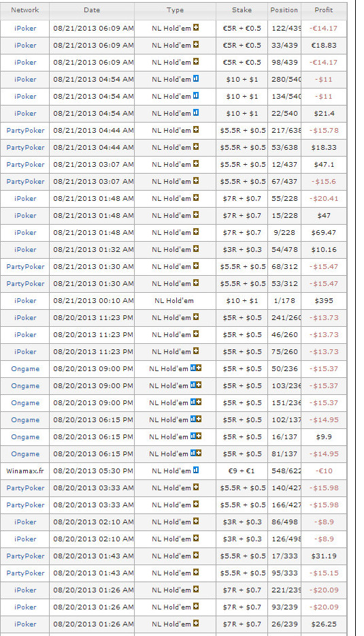The width and height of the screenshot is (364, 636).
Task: Sort by the Network column header
Action: point(25,10)
